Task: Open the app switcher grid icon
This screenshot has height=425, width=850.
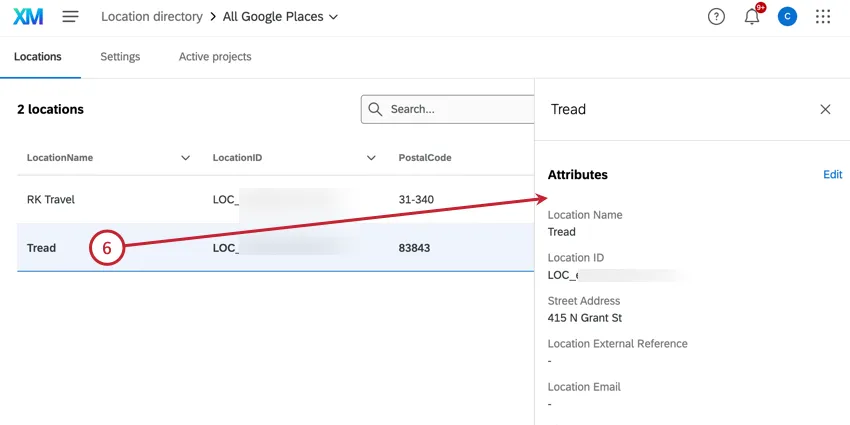Action: [823, 17]
